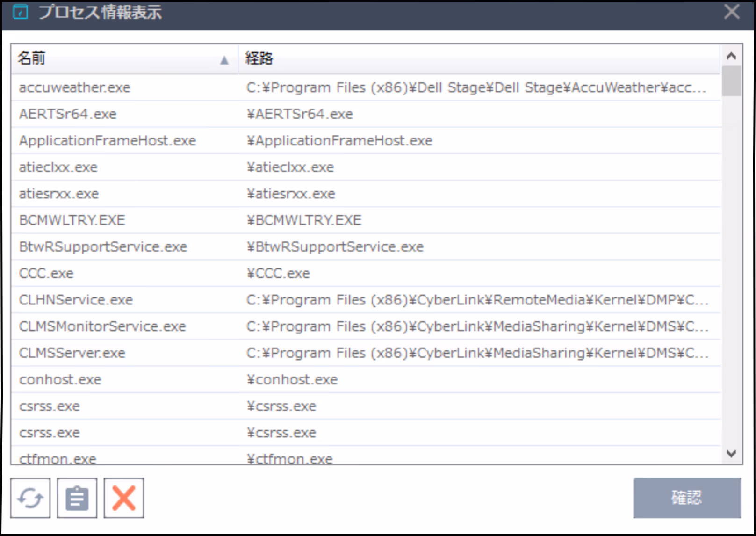The width and height of the screenshot is (756, 536).
Task: Select the atieclxx.exe name cell
Action: tap(125, 167)
